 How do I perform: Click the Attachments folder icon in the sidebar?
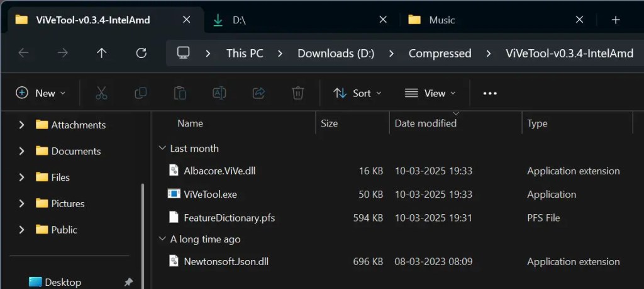pos(42,125)
